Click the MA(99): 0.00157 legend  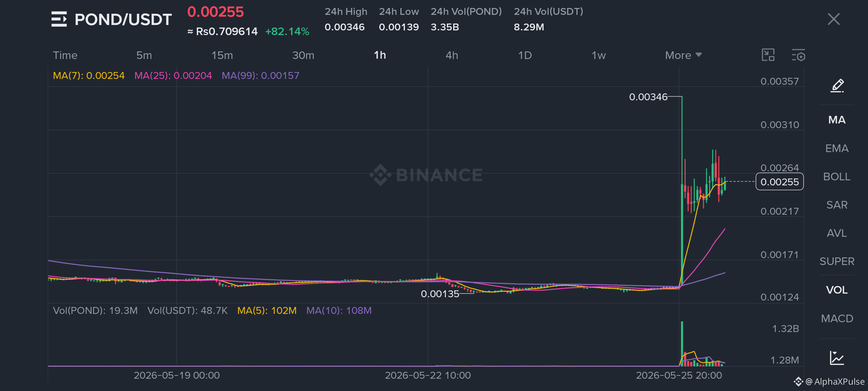260,76
